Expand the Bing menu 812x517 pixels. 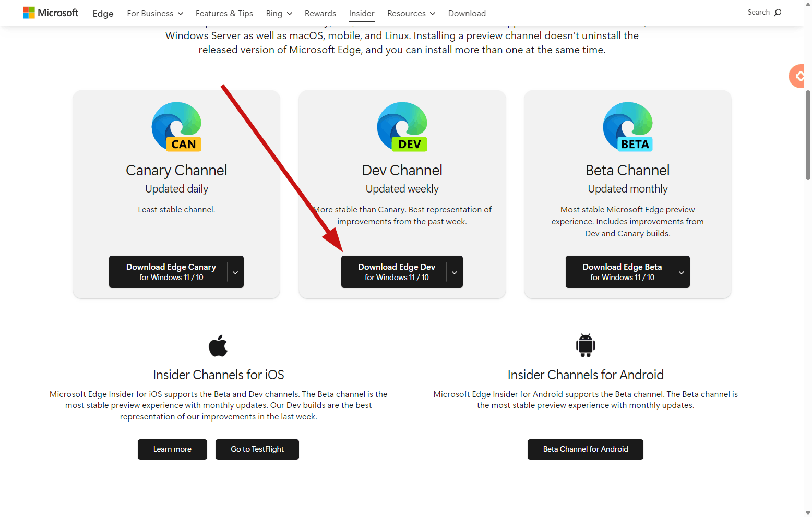[x=279, y=13]
